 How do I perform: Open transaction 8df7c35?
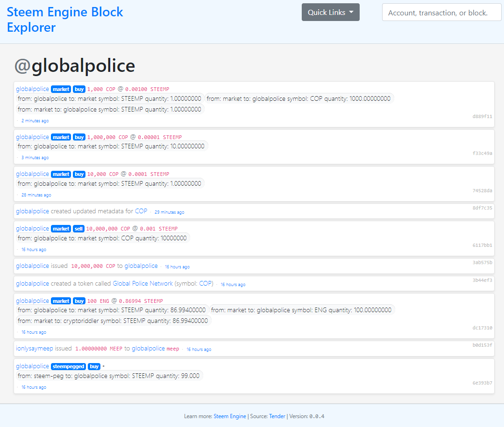[x=482, y=208]
